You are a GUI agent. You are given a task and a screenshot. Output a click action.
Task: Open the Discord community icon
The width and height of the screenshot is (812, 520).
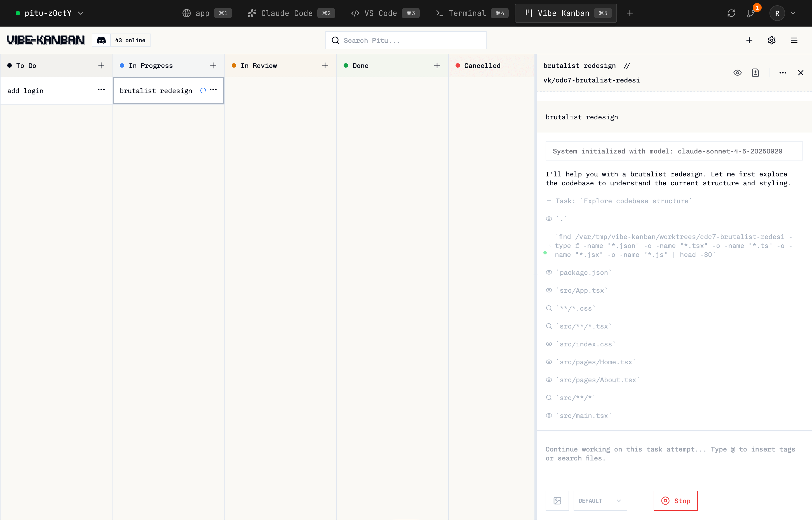point(101,40)
